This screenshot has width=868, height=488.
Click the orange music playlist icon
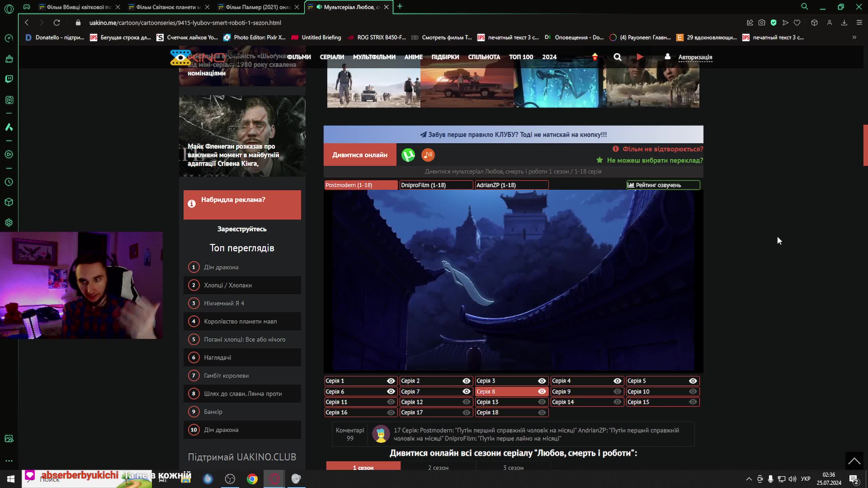coord(428,155)
